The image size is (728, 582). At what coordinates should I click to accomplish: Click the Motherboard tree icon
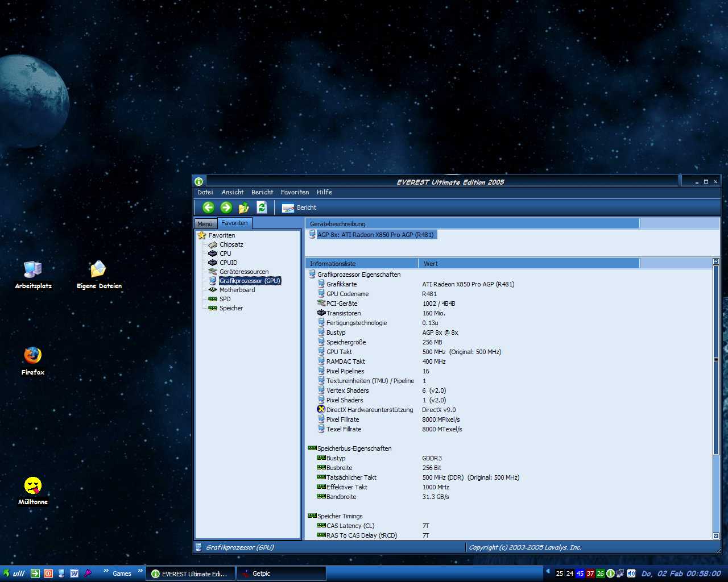pos(213,290)
